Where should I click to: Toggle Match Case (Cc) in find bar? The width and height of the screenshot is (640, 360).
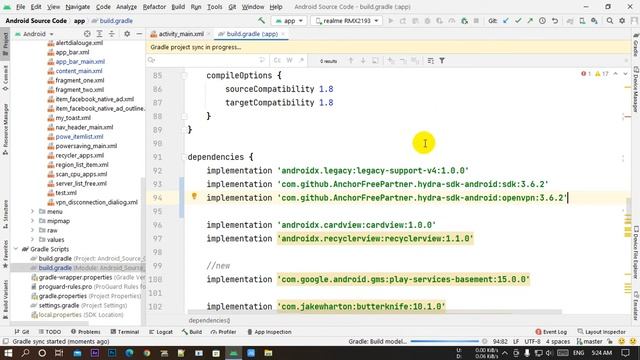[x=277, y=60]
